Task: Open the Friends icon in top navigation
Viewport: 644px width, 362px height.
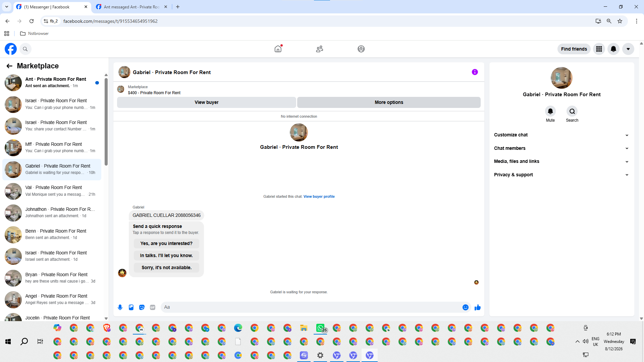Action: point(320,49)
